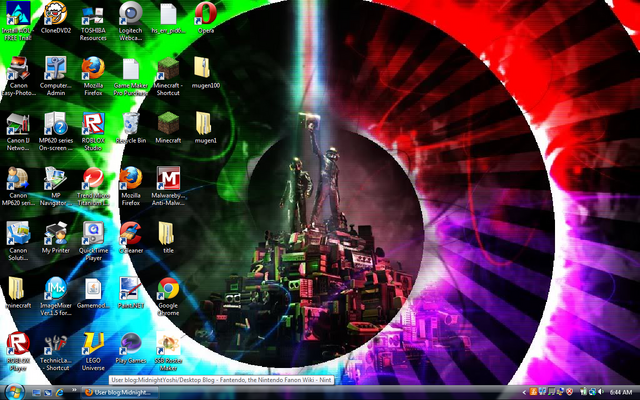Click the network connection tray icon
The height and width of the screenshot is (400, 640).
pos(592,392)
